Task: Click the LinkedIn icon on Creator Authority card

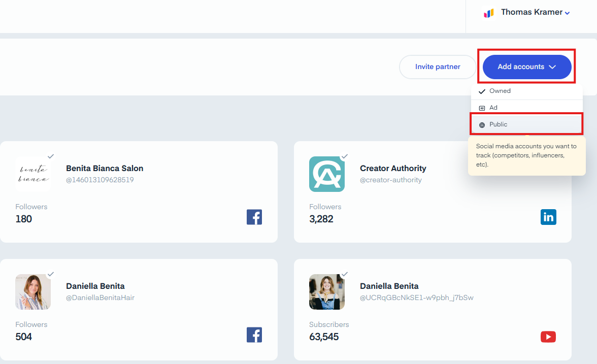Action: coord(548,217)
